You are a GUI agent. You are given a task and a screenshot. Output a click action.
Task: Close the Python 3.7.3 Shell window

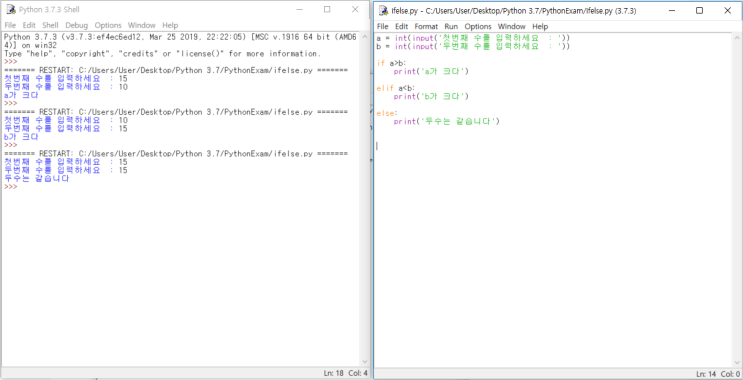[355, 9]
